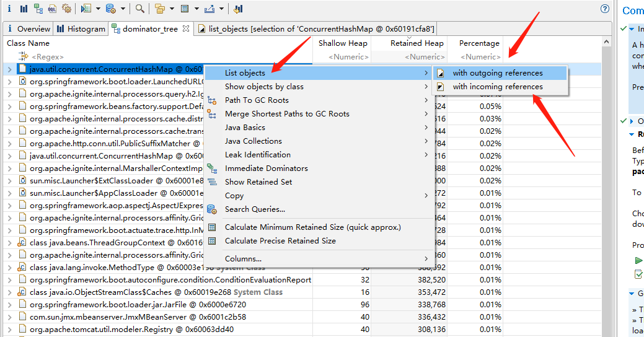644x337 pixels.
Task: Sort by the Retained Heap column header
Action: 417,43
